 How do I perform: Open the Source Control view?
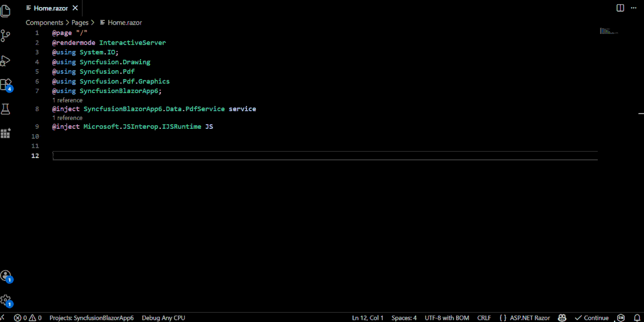tap(5, 36)
